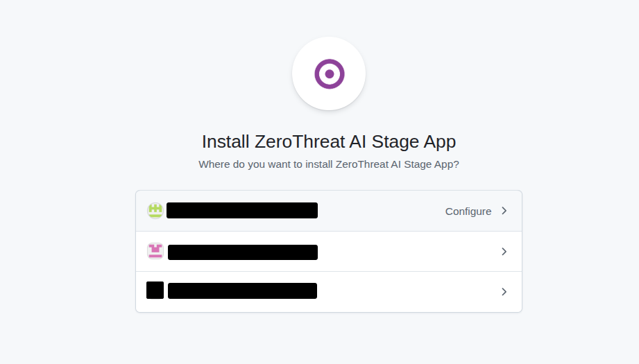Click the black square avatar in last row
This screenshot has width=639, height=364.
[x=155, y=291]
